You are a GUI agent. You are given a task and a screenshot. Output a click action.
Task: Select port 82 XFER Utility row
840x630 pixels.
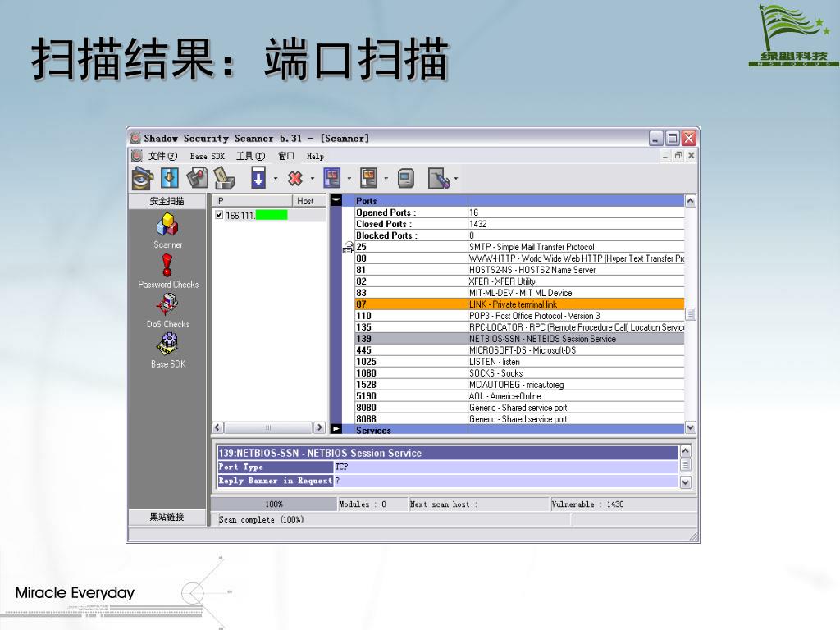[x=519, y=281]
